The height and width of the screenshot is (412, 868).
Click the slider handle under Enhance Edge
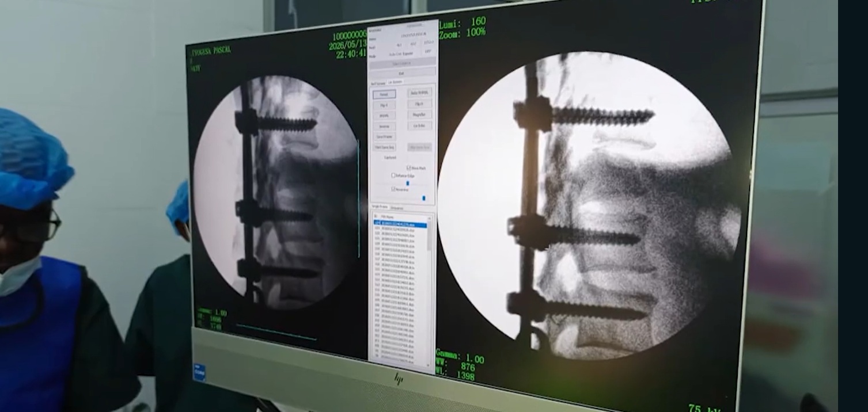(x=407, y=183)
